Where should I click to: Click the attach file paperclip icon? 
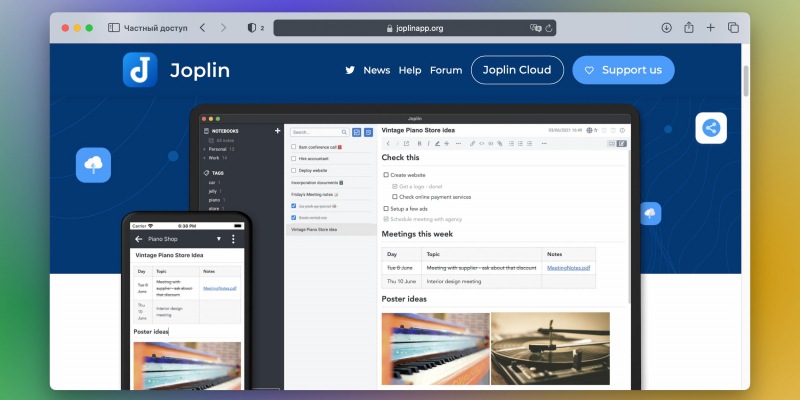point(499,144)
